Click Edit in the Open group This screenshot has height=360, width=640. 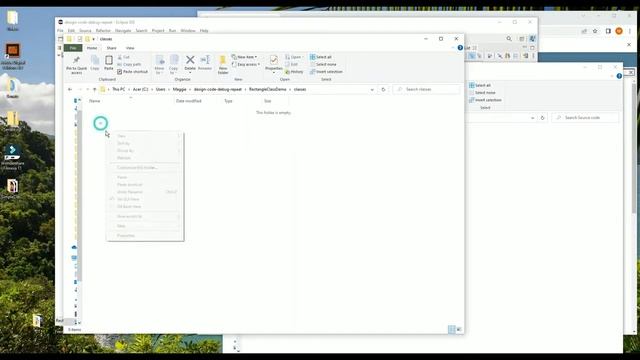291,64
